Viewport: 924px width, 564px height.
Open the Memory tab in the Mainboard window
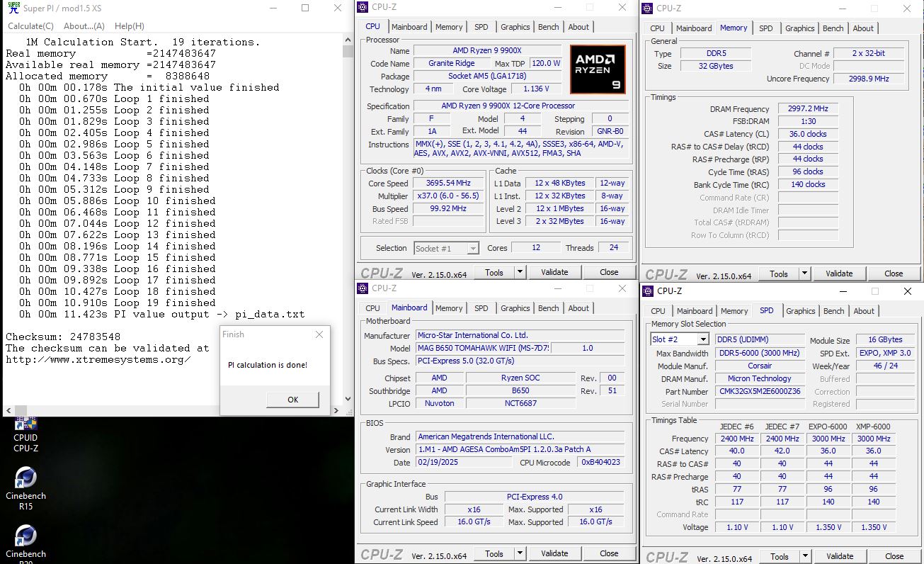[449, 308]
